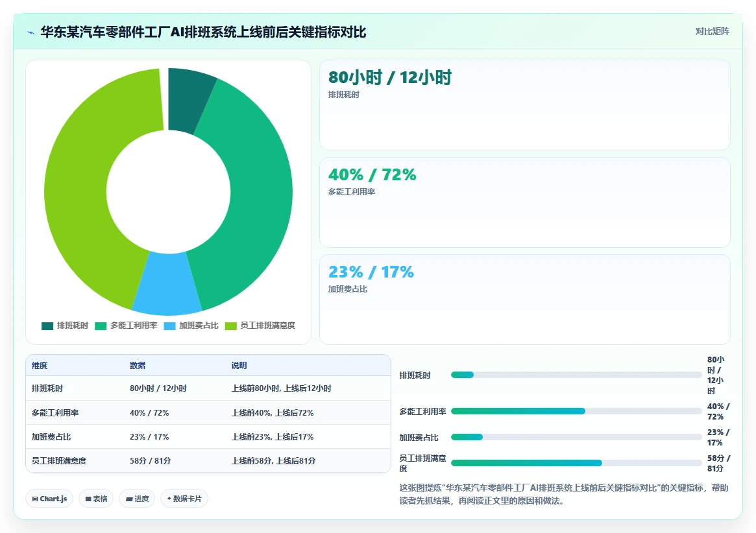Toggle 加班费占比 legend color swatch
The image size is (756, 533).
point(170,326)
